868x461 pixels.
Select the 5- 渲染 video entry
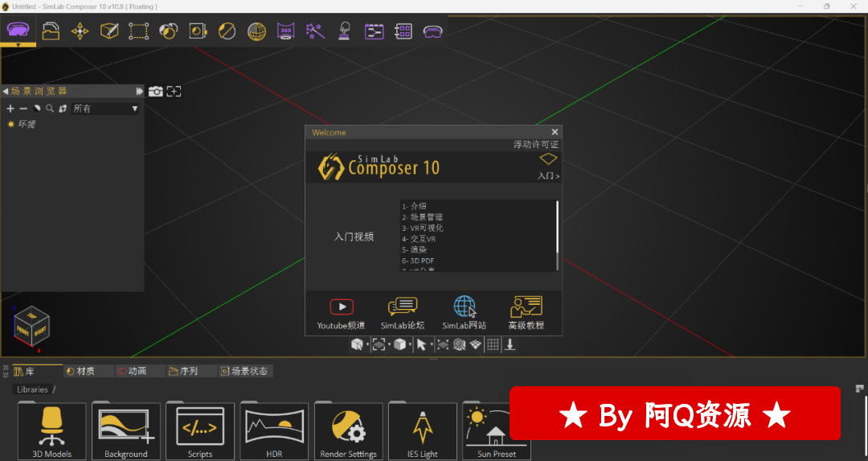[x=414, y=249]
